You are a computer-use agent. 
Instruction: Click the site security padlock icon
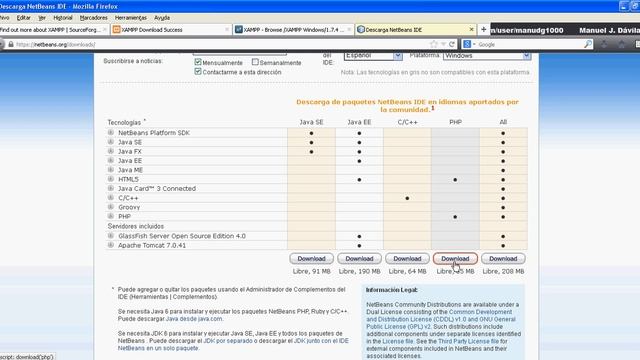point(11,44)
